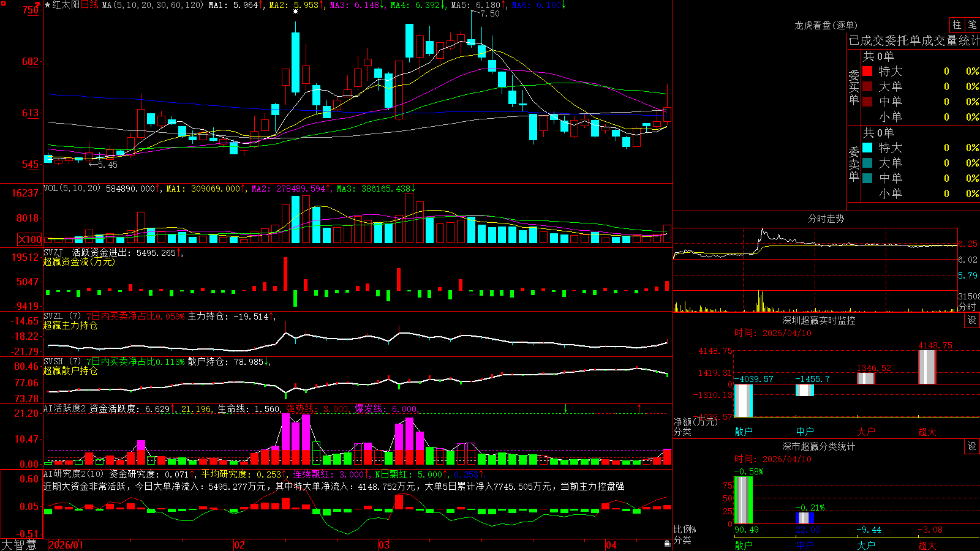Screen dimensions: 980x551
Task: Click the 90.49 value under 散户
Action: 747,530
